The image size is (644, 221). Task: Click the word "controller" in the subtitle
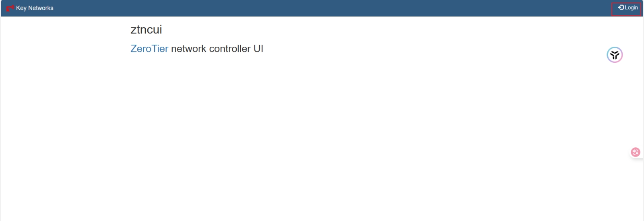[x=230, y=49]
